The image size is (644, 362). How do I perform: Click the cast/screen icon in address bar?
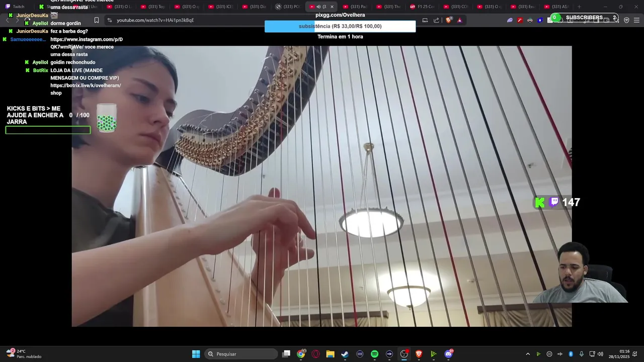[x=425, y=20]
